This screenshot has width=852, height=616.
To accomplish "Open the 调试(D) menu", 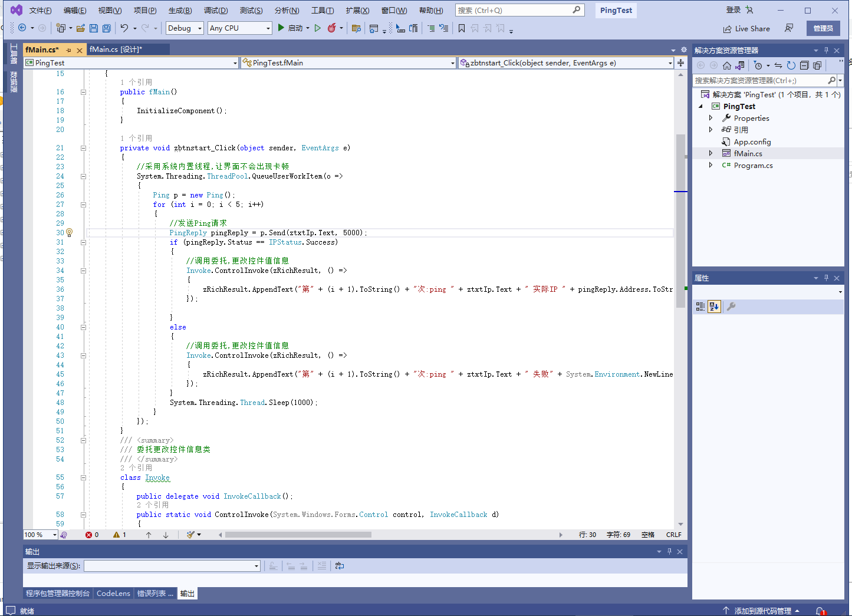I will (216, 11).
